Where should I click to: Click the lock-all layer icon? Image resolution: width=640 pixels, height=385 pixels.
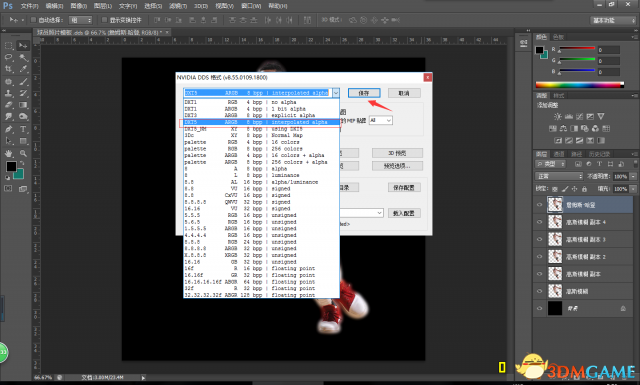tap(584, 189)
